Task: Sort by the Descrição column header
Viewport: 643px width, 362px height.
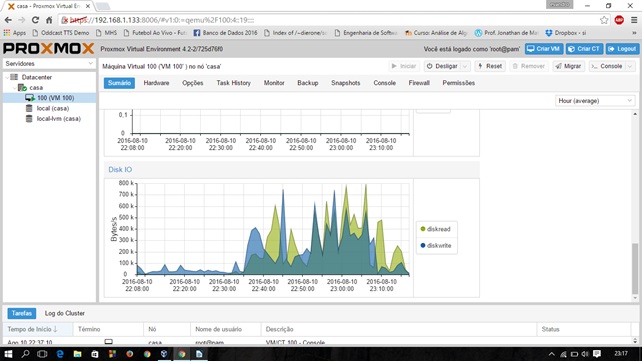Action: coord(399,329)
